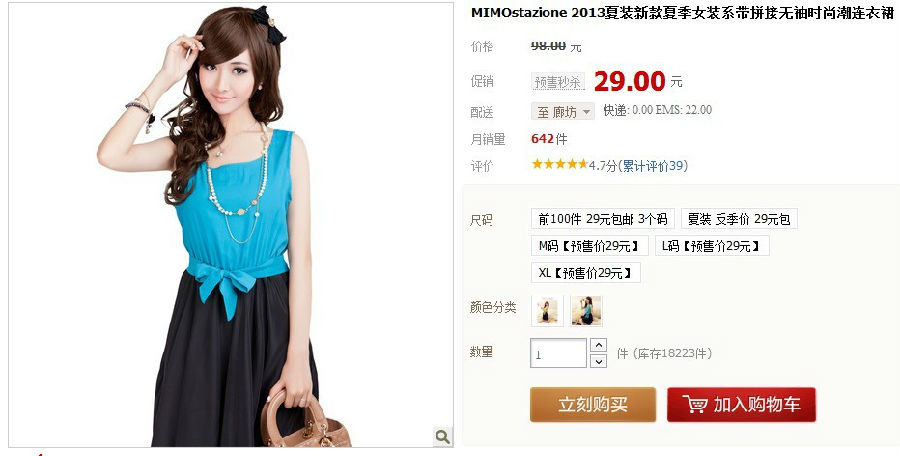Click the 预售秒杀 promotion tag
The image size is (900, 456).
(557, 82)
